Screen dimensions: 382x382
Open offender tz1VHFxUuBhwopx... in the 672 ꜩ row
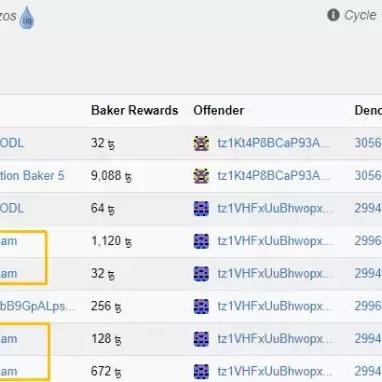pyautogui.click(x=275, y=371)
